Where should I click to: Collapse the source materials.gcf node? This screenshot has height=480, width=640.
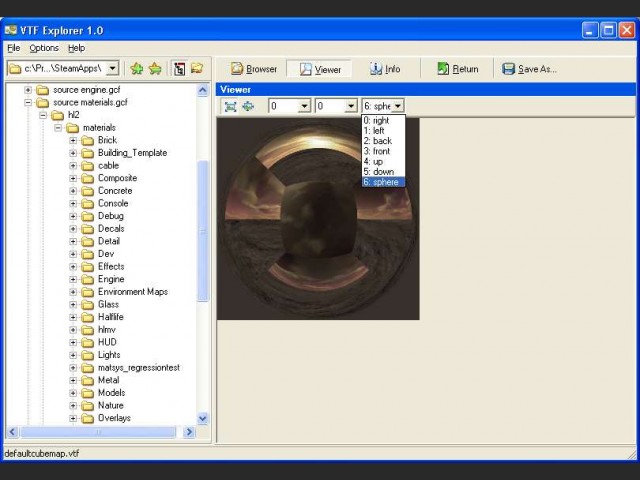point(28,102)
